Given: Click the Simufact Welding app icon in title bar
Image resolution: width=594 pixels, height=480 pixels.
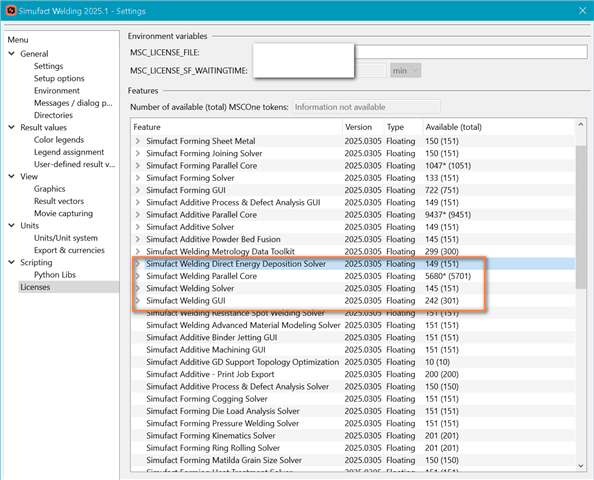Looking at the screenshot, I should (x=11, y=10).
